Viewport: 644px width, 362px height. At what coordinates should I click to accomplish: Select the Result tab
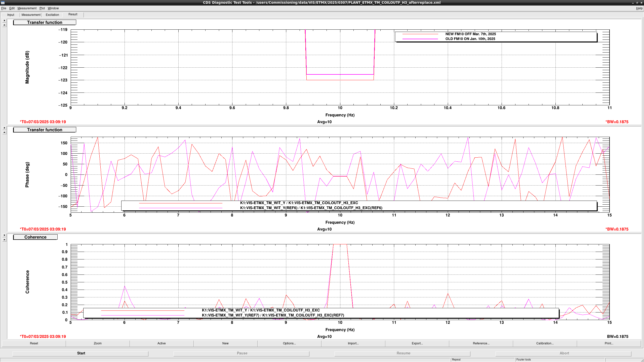point(73,14)
